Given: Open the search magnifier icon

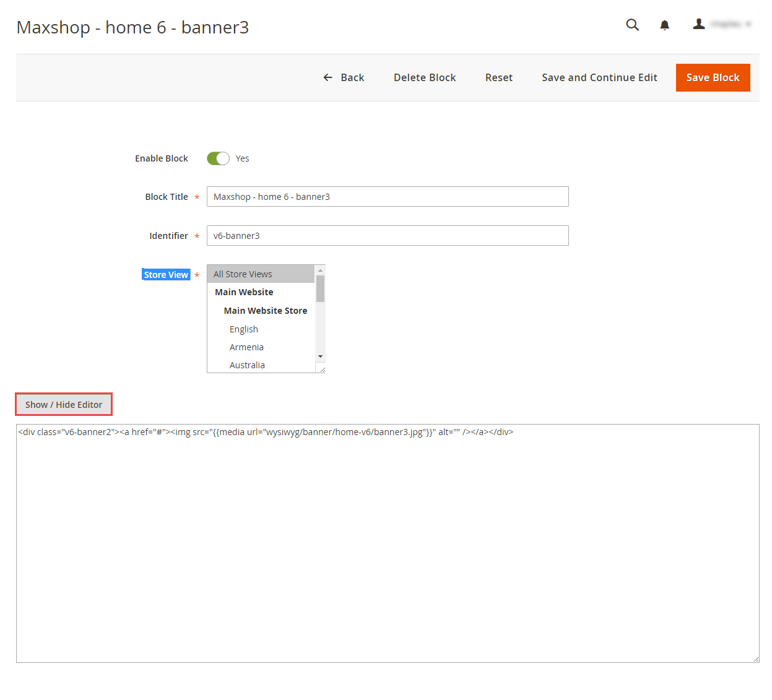Looking at the screenshot, I should (632, 25).
